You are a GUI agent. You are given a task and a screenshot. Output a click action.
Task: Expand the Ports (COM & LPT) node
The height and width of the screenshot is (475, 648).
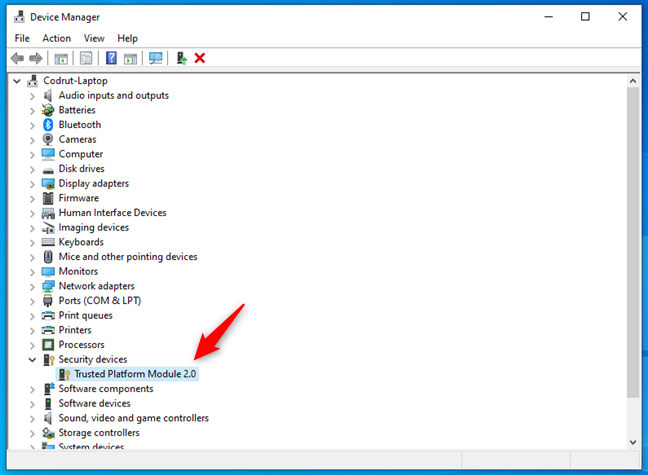pyautogui.click(x=32, y=301)
